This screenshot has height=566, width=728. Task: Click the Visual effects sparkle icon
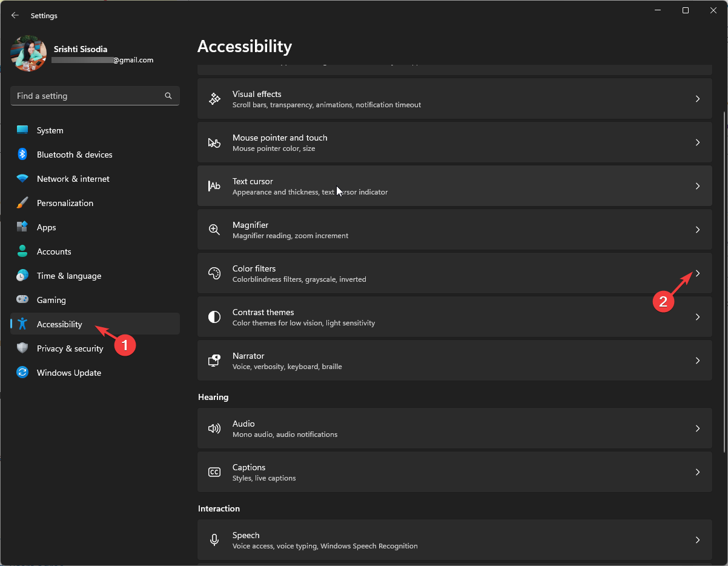click(214, 99)
